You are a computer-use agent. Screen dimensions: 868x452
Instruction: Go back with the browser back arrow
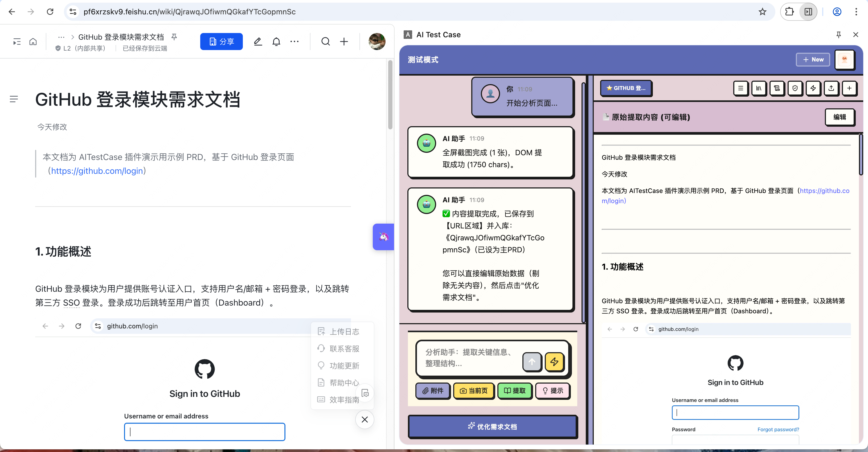[12, 12]
